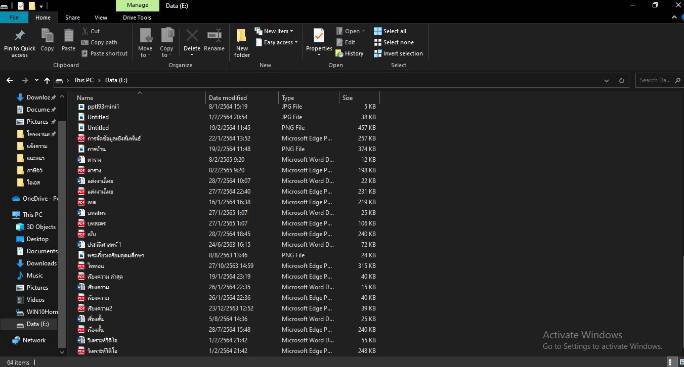The image size is (684, 367).
Task: Collapse the ribbon with the chevron
Action: (x=675, y=17)
